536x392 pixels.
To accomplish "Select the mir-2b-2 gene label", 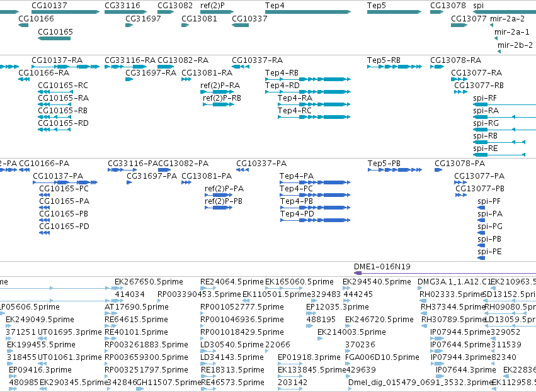I will [515, 45].
